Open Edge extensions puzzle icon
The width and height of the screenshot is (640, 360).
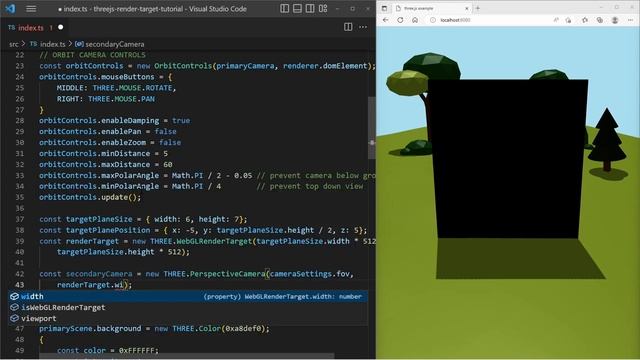coord(585,20)
